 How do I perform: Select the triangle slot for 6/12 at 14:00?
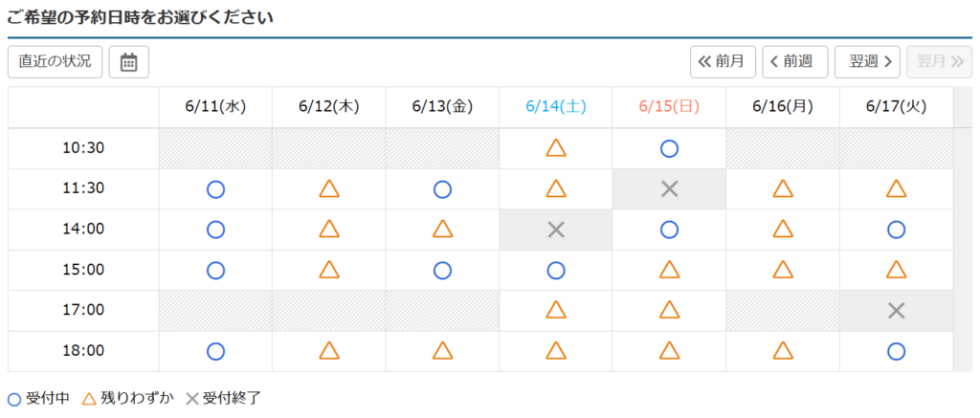[x=329, y=229]
